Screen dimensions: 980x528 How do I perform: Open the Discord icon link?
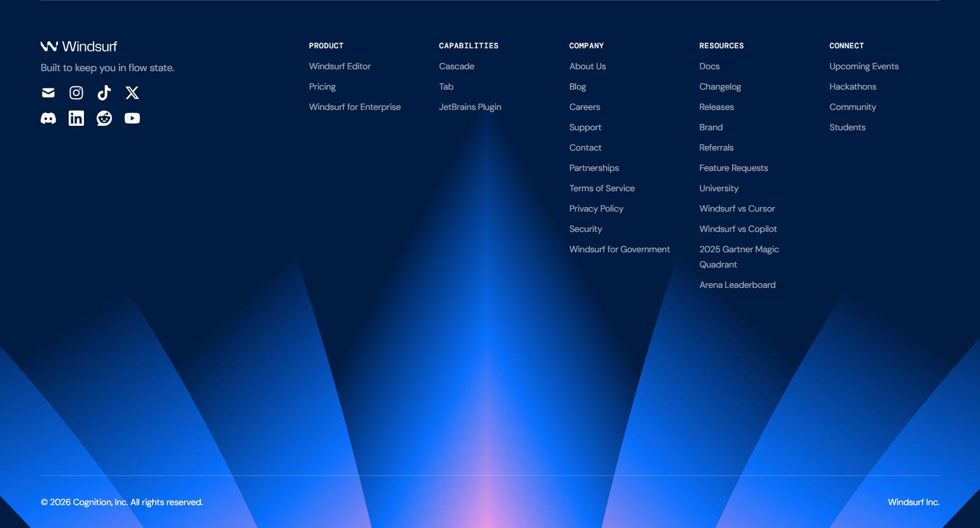48,118
